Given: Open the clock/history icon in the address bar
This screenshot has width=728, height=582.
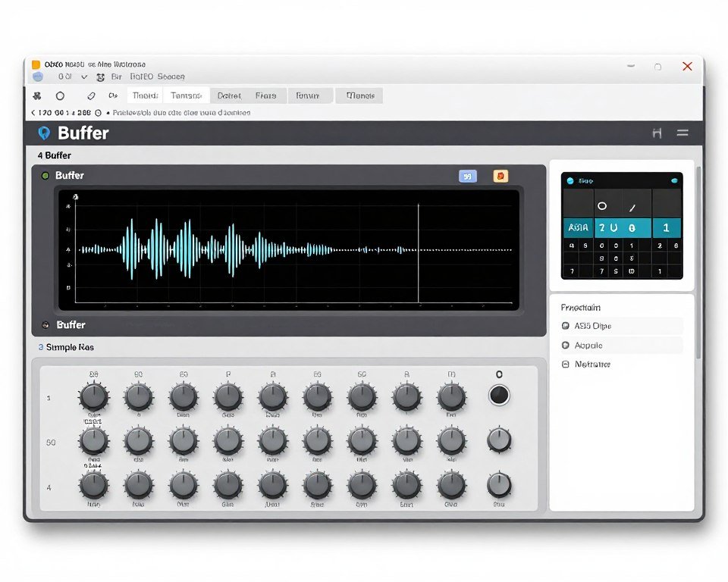Looking at the screenshot, I should pos(98,111).
